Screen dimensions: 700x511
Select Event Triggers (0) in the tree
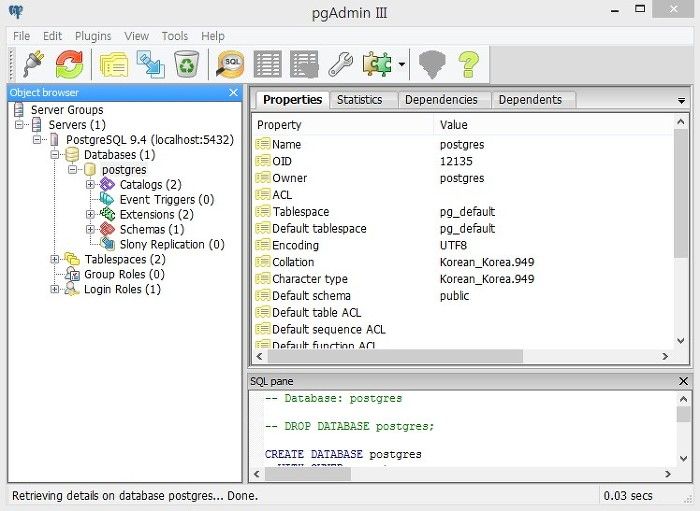[x=167, y=199]
